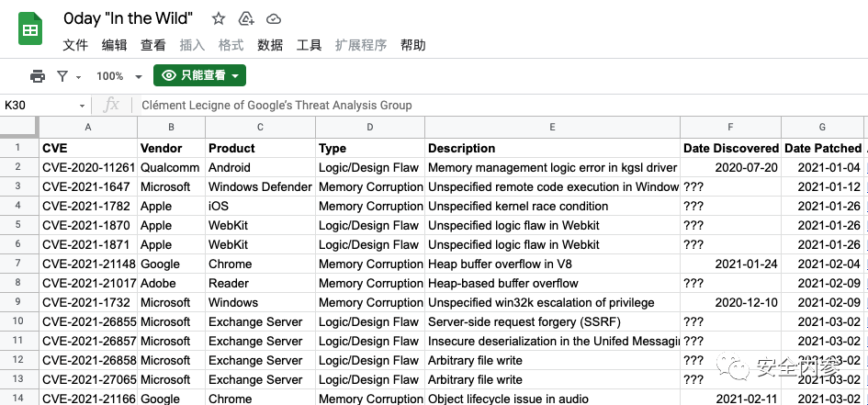This screenshot has height=405, width=868.
Task: Open the 文件 menu
Action: (75, 45)
